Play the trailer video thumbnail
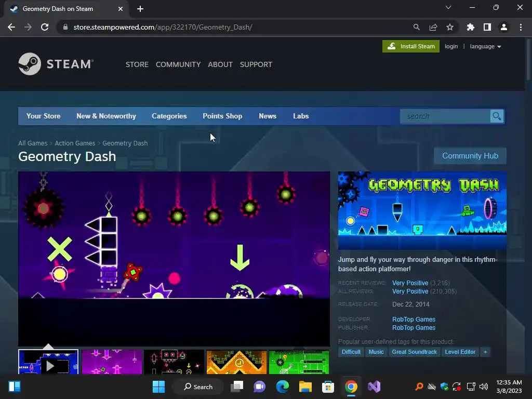Image resolution: width=532 pixels, height=399 pixels. [x=48, y=362]
